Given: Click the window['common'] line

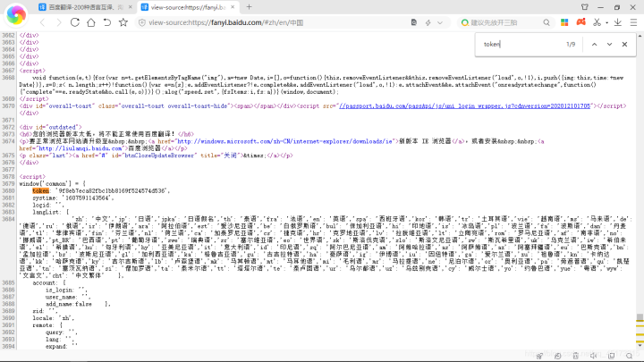Looking at the screenshot, I should [x=53, y=184].
